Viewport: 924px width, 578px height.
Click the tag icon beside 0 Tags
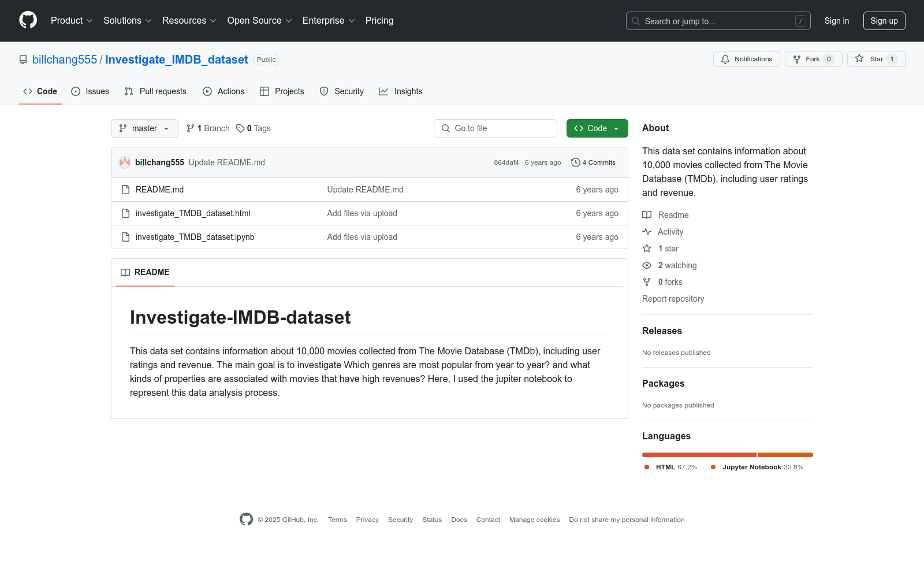[240, 128]
